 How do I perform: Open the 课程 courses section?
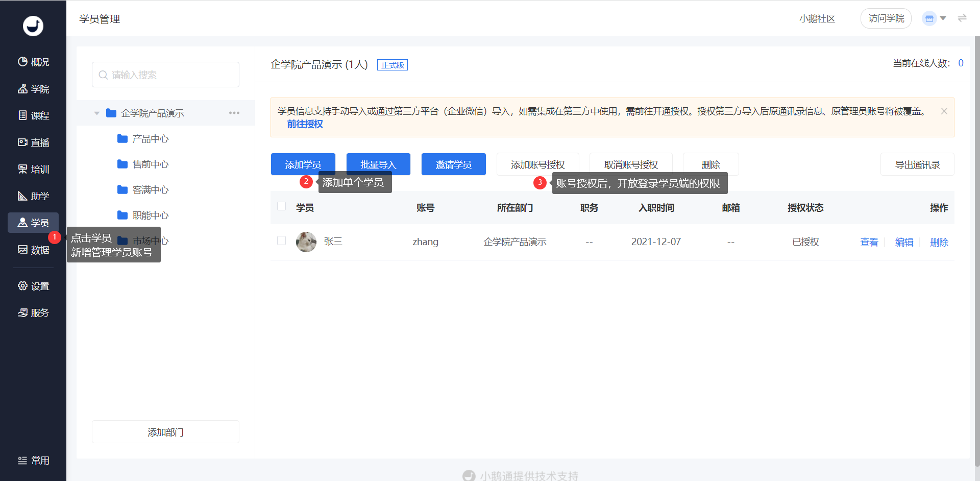(x=33, y=116)
